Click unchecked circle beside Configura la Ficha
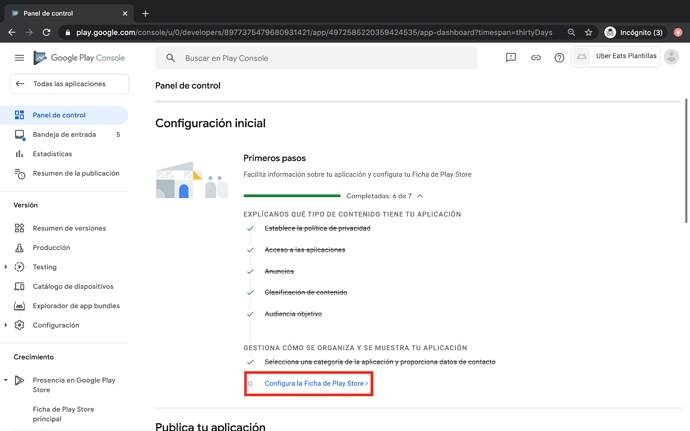 coord(250,384)
